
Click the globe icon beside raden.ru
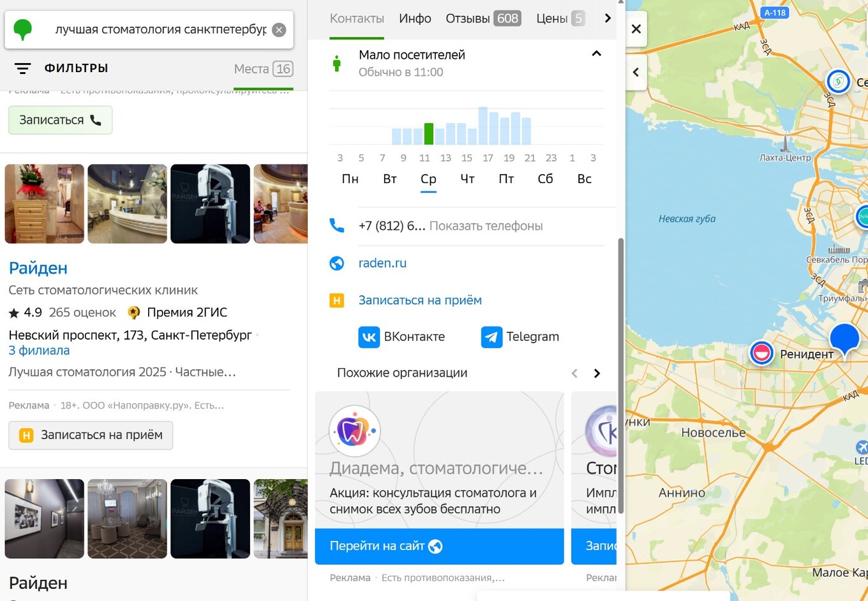coord(337,263)
